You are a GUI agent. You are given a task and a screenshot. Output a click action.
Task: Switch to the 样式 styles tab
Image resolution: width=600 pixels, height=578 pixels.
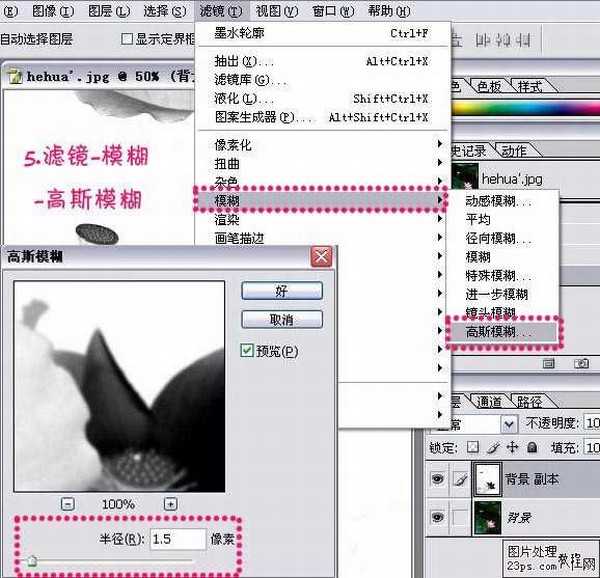point(530,86)
